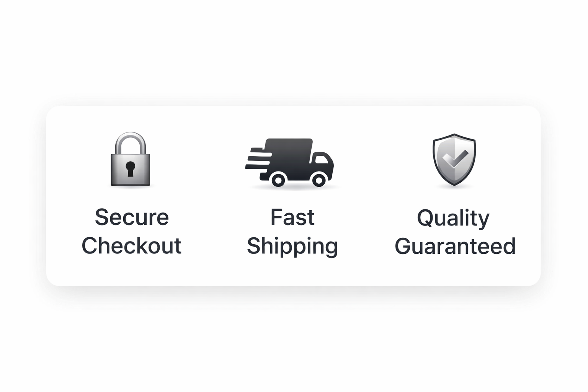Viewport: 588px width, 392px height.
Task: Click the word "Shipping"
Action: [292, 246]
